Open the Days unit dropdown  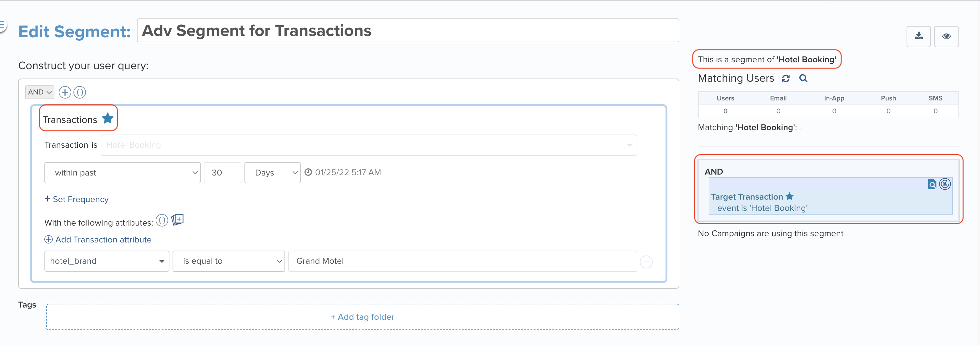pos(272,173)
